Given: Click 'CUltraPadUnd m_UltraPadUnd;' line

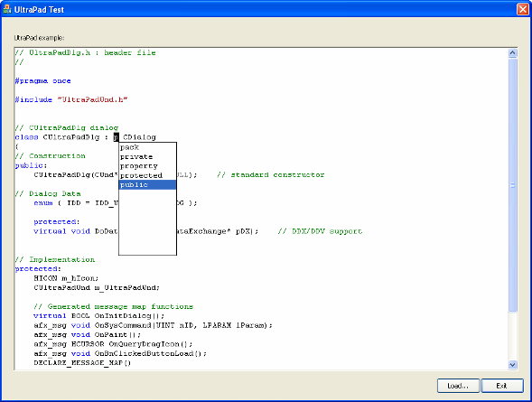Looking at the screenshot, I should tap(97, 287).
